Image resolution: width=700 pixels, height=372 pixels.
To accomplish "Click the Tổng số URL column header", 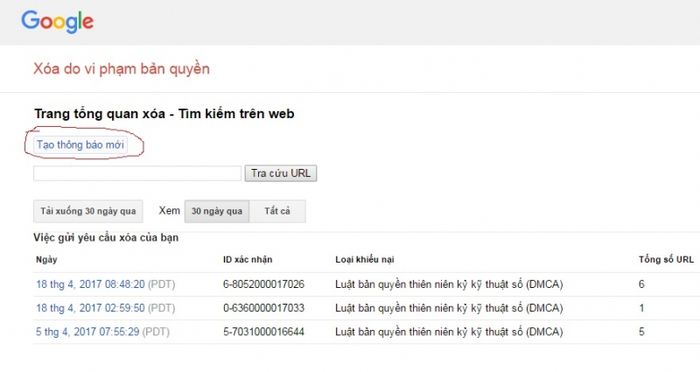I will click(666, 259).
